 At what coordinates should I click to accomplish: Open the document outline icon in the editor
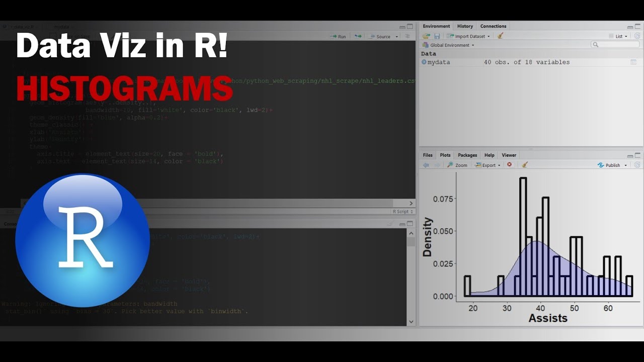coord(408,37)
